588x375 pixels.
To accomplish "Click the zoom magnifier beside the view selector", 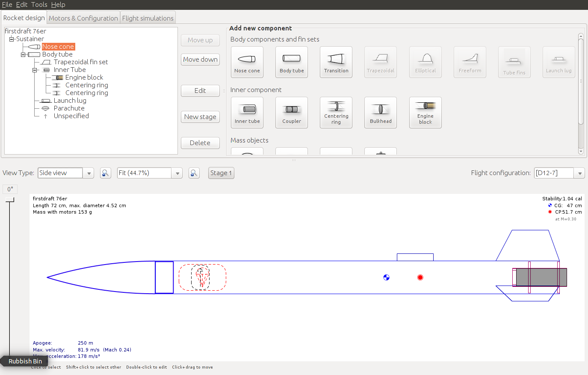I will click(105, 173).
